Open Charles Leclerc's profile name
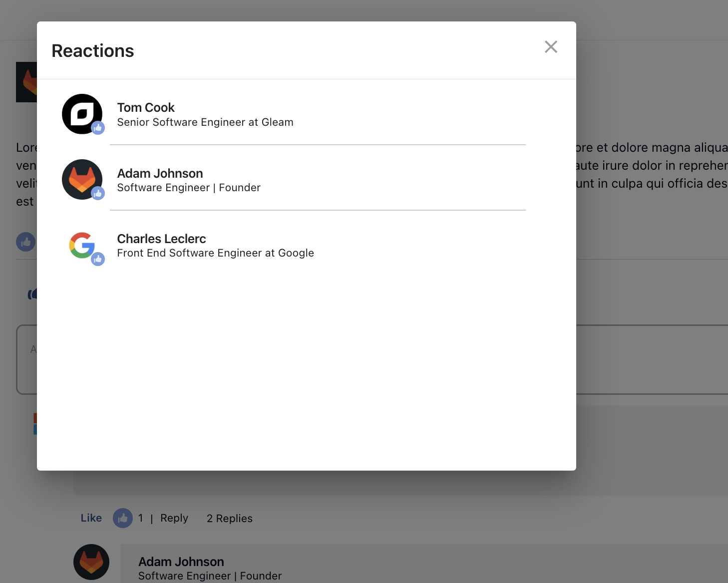728x583 pixels. (x=161, y=239)
